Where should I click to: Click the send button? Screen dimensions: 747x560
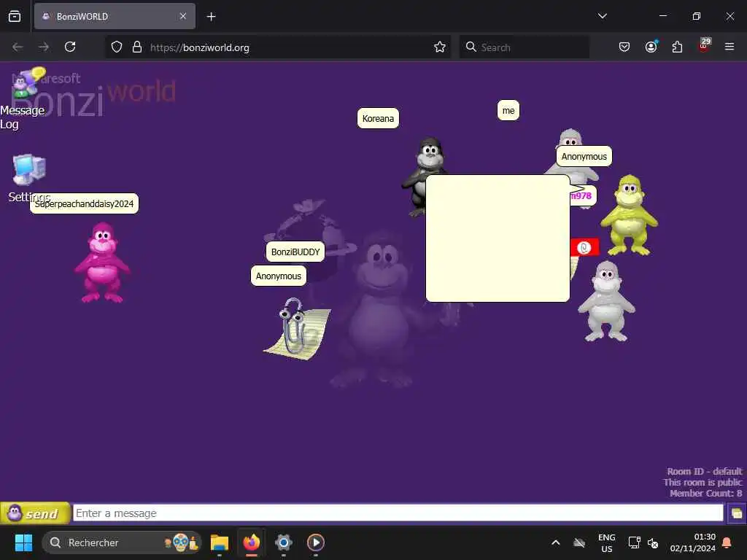(35, 513)
